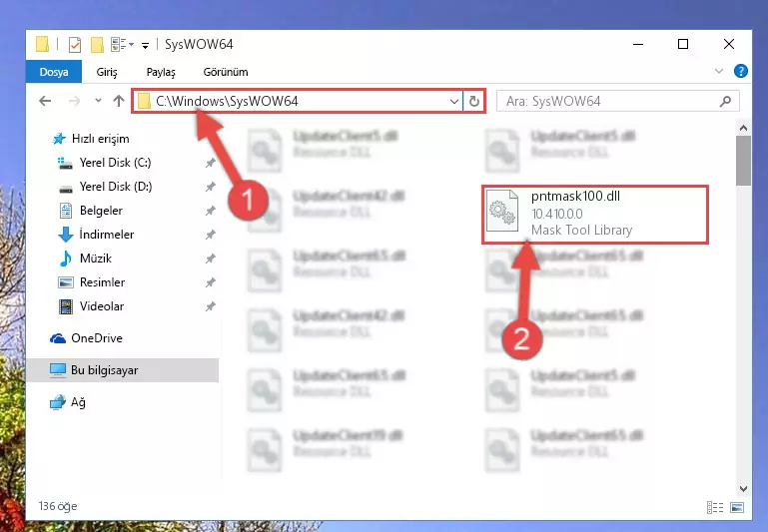Go forward with the right arrow
The height and width of the screenshot is (532, 768).
pyautogui.click(x=75, y=102)
